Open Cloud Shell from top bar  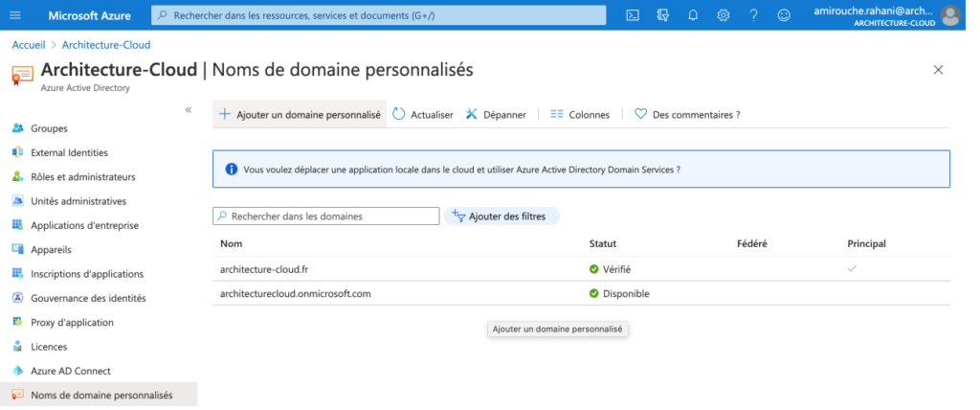point(633,15)
